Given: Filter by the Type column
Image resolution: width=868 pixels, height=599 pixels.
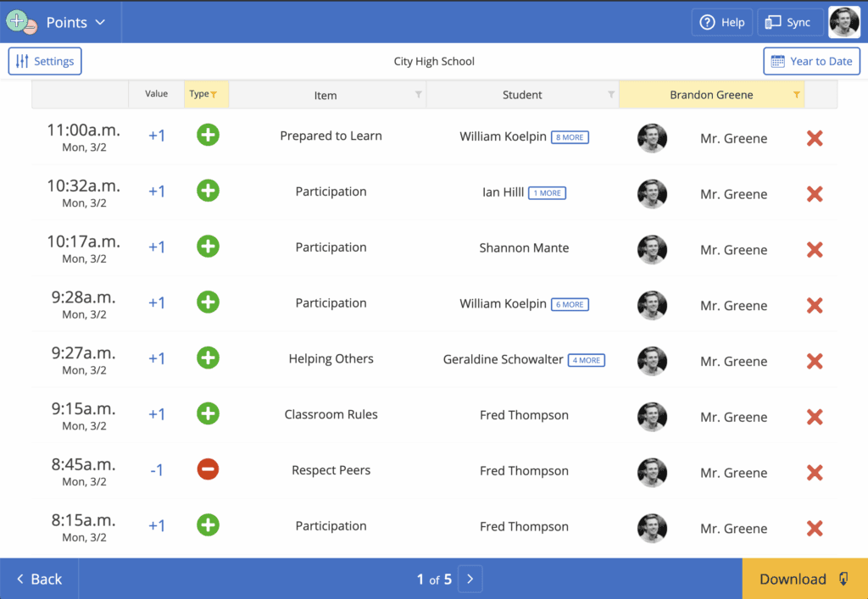Looking at the screenshot, I should click(x=207, y=94).
